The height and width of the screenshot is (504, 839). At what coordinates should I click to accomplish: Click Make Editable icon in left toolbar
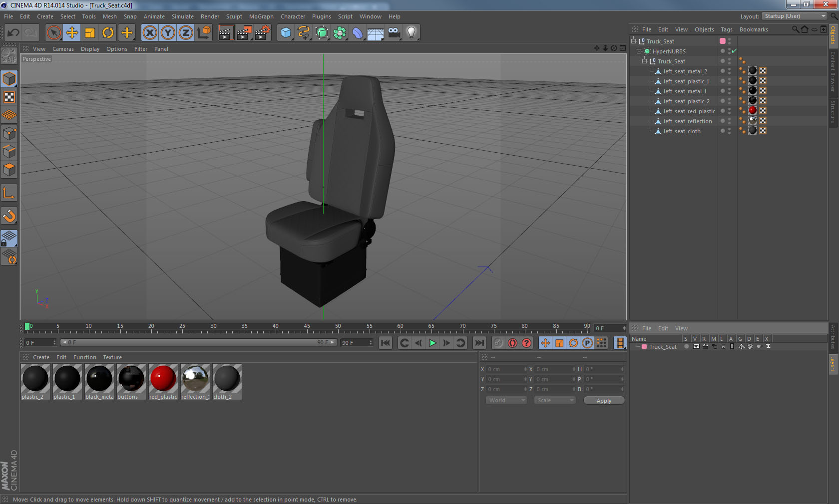pos(9,55)
